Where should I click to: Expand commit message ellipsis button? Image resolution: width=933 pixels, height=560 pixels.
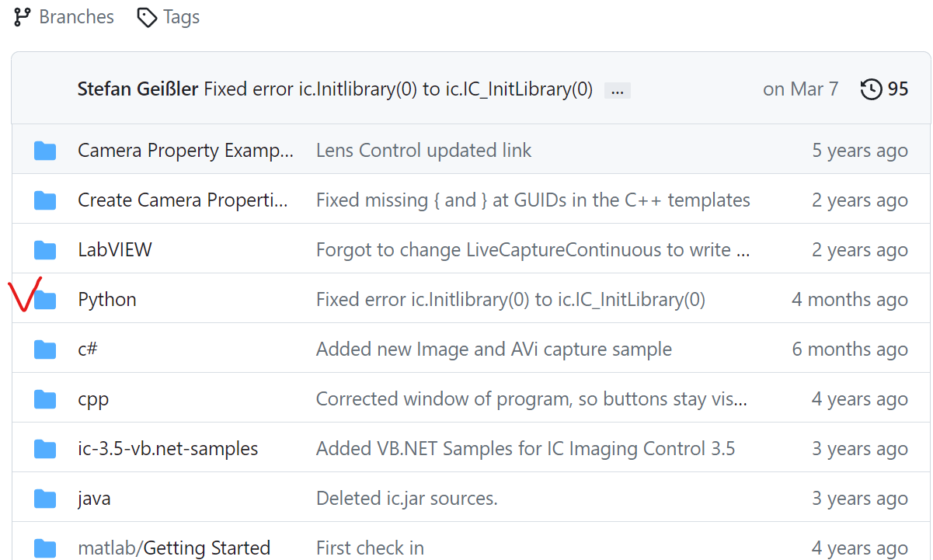618,90
